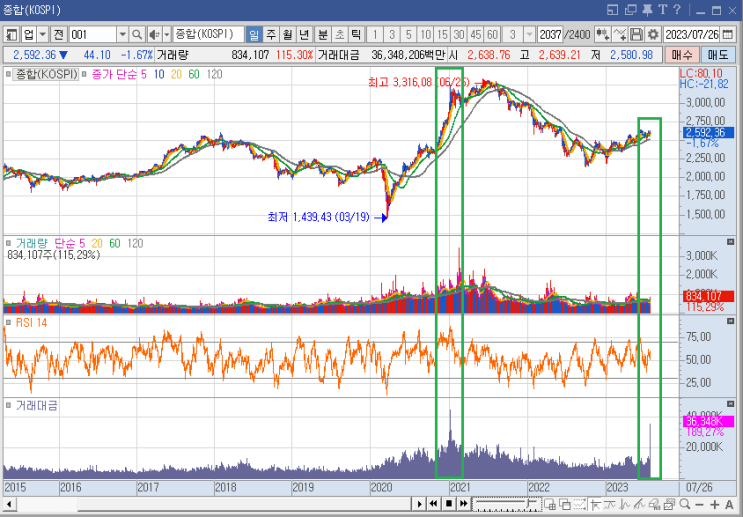Image resolution: width=743 pixels, height=517 pixels.
Task: Click the chart window layout icon at bottom
Action: (x=670, y=504)
